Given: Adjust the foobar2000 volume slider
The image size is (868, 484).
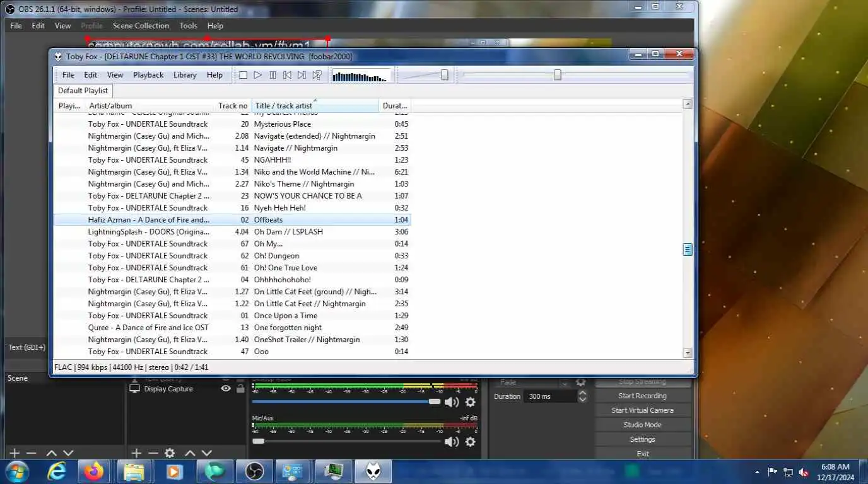Looking at the screenshot, I should (444, 75).
